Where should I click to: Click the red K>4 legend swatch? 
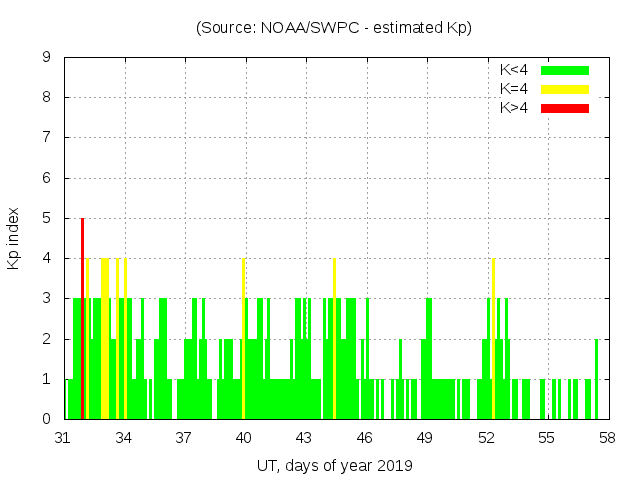tap(565, 108)
